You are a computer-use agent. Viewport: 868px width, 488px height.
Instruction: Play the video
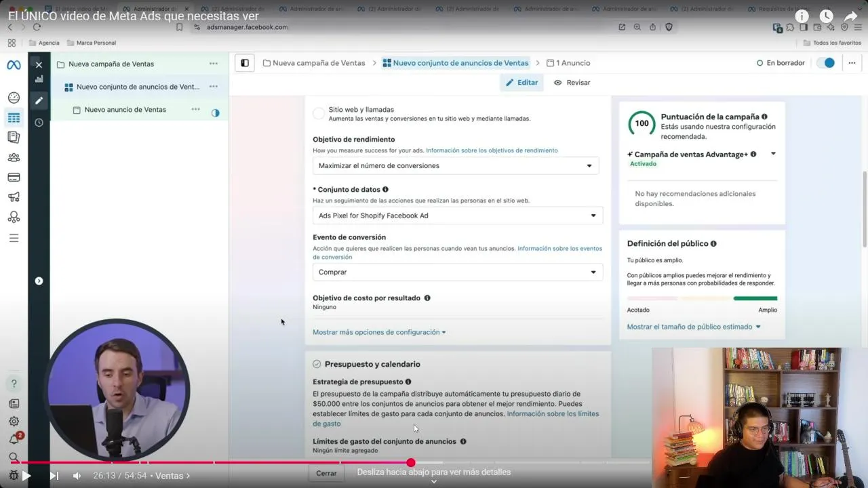click(x=27, y=476)
